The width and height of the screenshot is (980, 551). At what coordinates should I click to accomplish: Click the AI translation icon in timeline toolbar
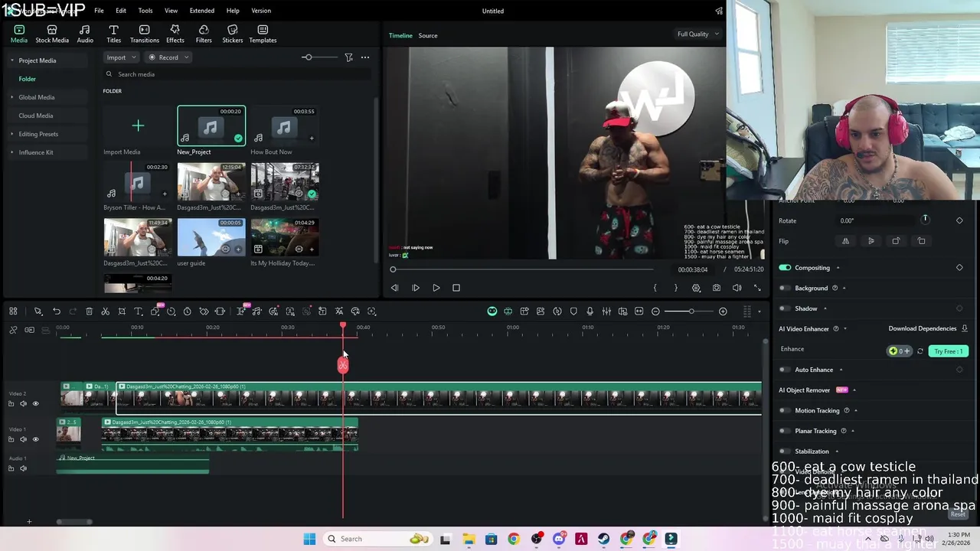(339, 311)
